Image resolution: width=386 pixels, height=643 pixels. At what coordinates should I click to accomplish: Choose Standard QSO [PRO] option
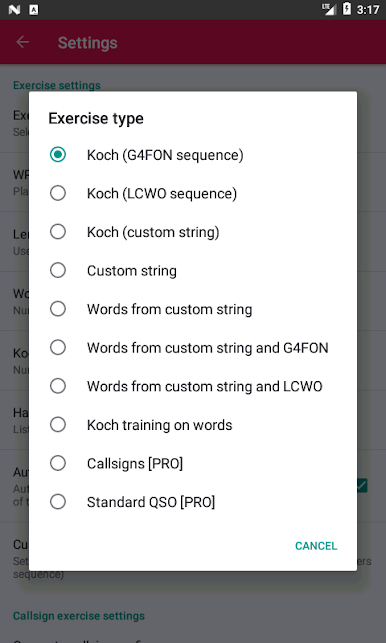pos(193,502)
